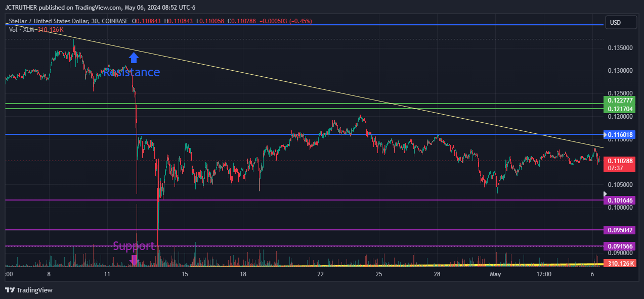Click date 28 on the time axis
Viewport: 644px width, 299px height.
(x=437, y=274)
